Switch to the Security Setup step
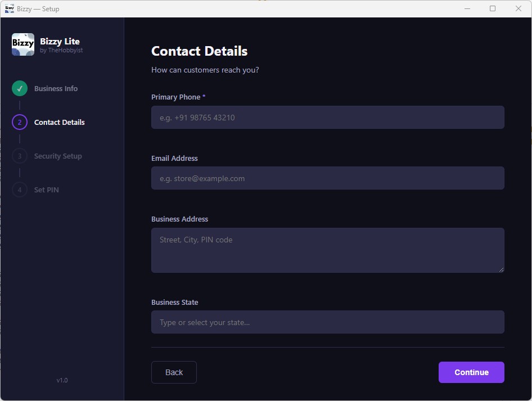 tap(58, 156)
